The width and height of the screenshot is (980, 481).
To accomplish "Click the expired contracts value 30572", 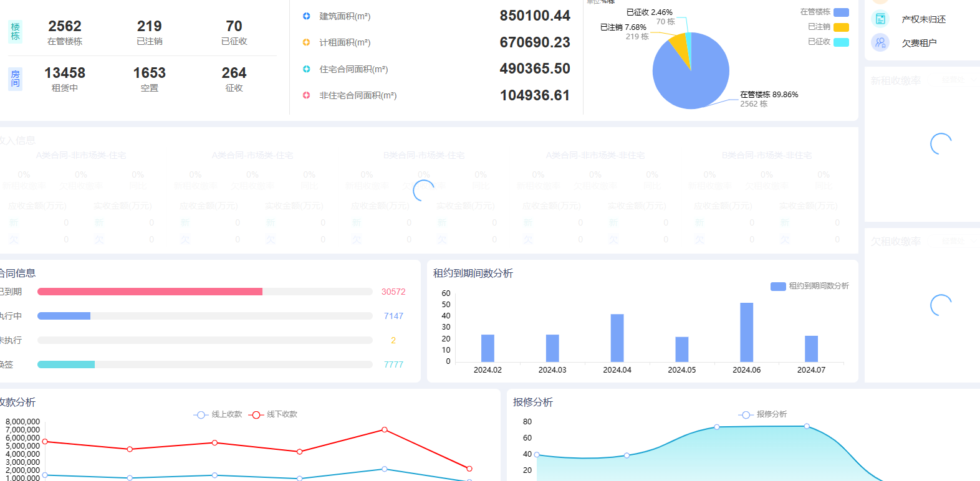I will [x=393, y=292].
